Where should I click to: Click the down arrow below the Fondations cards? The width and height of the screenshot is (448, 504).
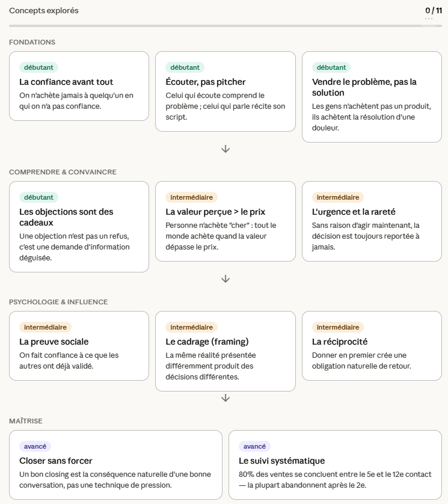pyautogui.click(x=226, y=149)
